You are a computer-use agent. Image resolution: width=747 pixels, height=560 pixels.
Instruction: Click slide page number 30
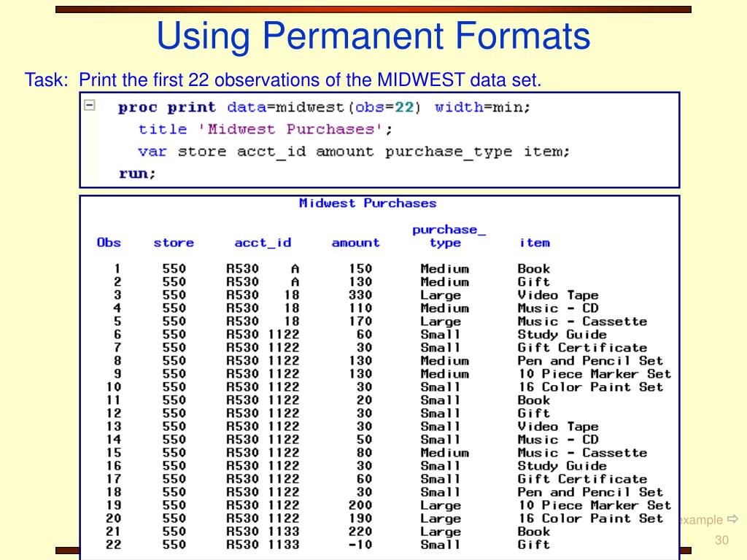point(721,540)
